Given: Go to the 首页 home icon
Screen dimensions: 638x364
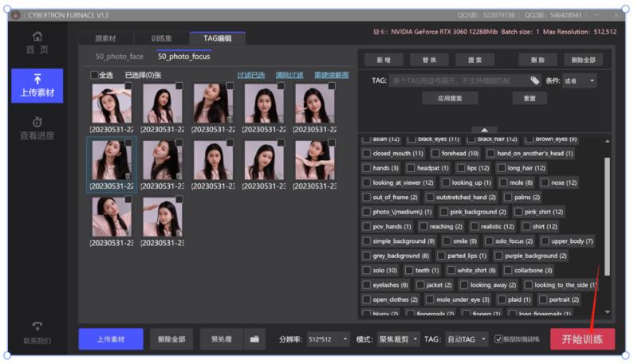Looking at the screenshot, I should tap(37, 37).
